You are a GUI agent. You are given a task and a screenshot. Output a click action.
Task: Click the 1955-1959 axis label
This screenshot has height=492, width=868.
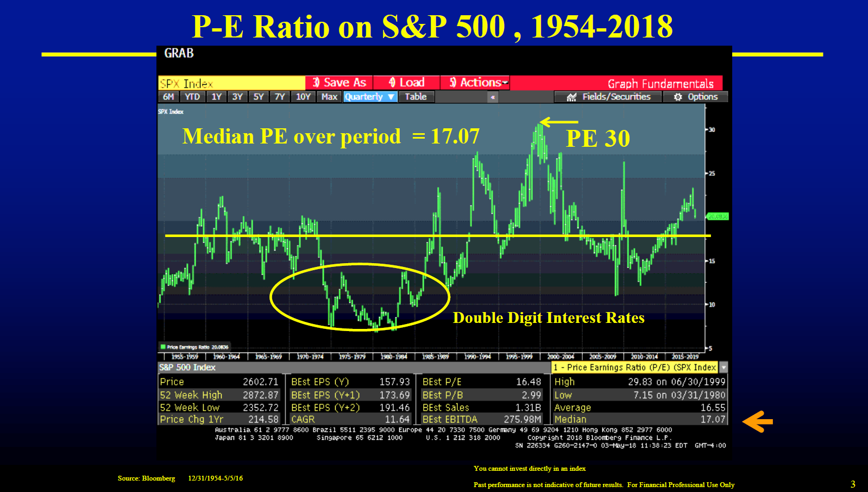point(185,357)
